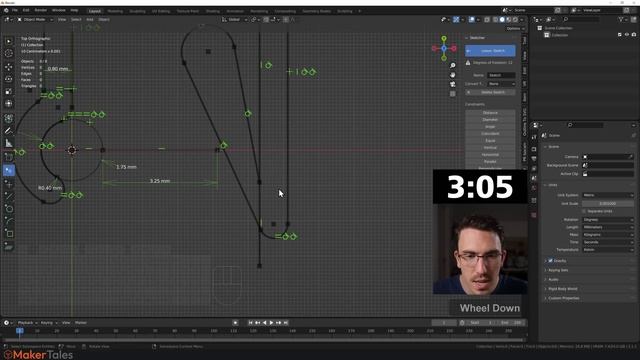
Task: Switch to Wireframe viewport shading
Action: pos(496,19)
